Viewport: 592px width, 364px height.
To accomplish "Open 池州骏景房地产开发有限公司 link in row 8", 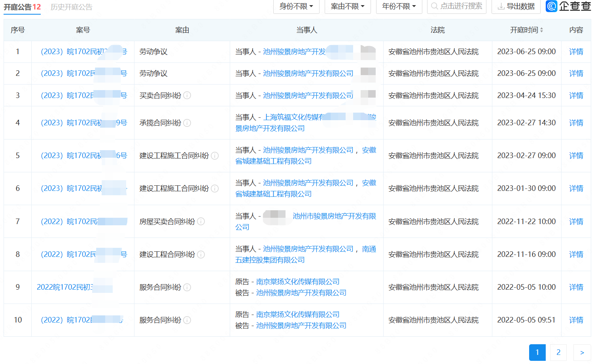I will [x=308, y=249].
